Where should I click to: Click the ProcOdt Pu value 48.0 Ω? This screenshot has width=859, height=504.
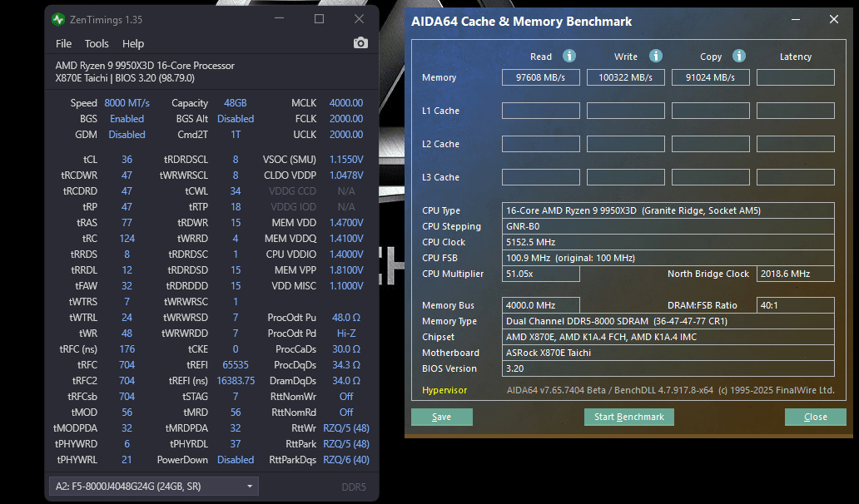tap(346, 318)
